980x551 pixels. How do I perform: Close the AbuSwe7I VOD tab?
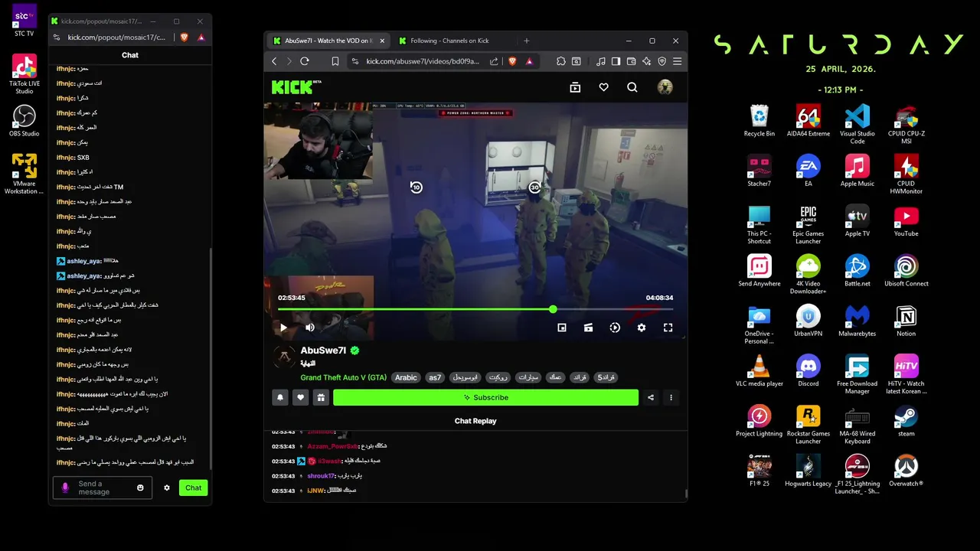click(x=381, y=41)
